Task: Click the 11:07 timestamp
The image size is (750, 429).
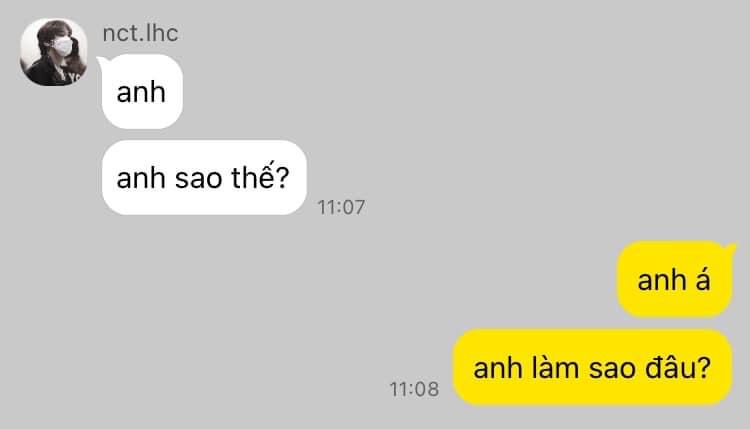Action: tap(342, 207)
